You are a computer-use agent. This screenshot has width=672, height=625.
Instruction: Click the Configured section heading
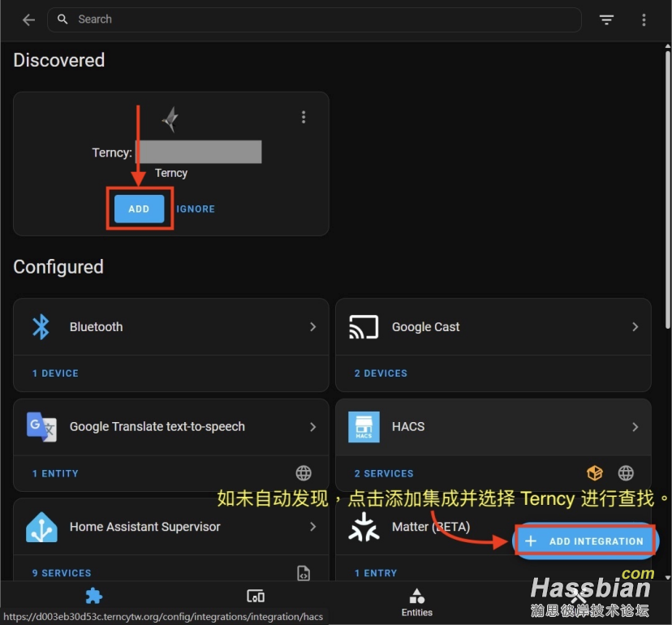click(58, 267)
